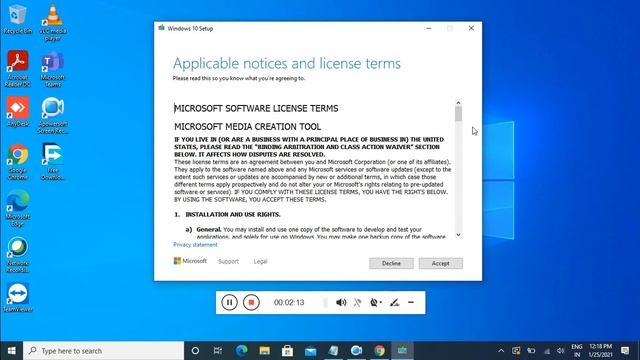The image size is (640, 360).
Task: Open Google Chrome desktop shortcut
Action: pos(18,162)
